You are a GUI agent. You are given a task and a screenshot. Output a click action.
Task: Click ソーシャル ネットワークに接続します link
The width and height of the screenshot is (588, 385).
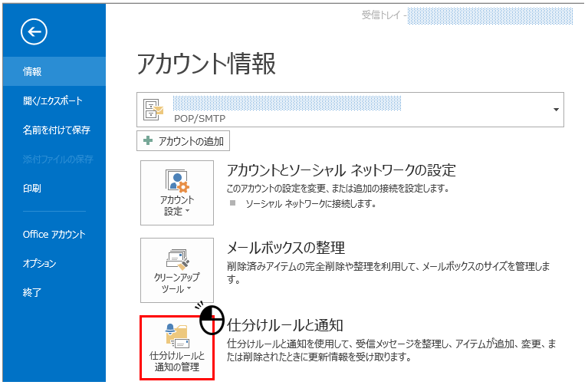(x=310, y=204)
